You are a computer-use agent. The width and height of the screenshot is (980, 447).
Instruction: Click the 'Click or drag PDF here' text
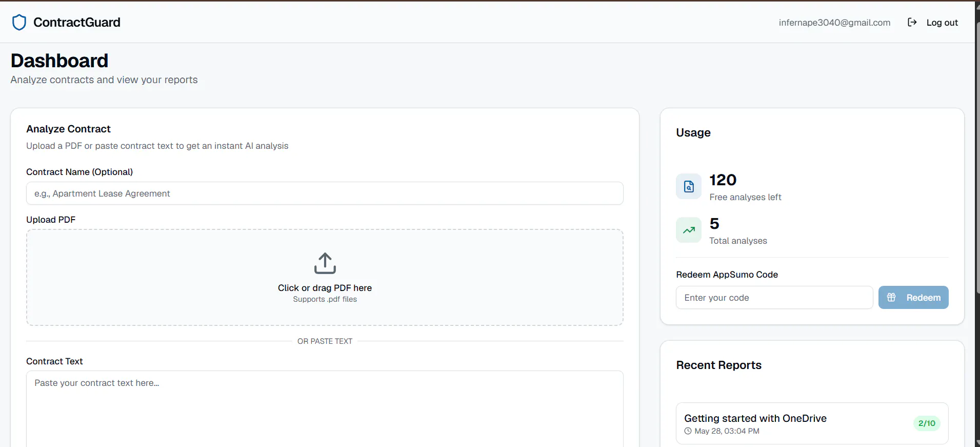click(325, 288)
